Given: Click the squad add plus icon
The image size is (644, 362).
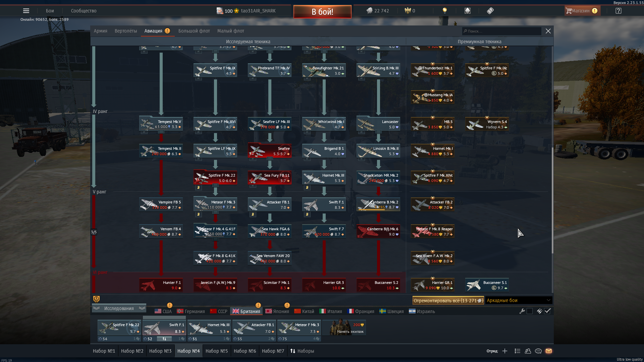Looking at the screenshot, I should coord(505,351).
